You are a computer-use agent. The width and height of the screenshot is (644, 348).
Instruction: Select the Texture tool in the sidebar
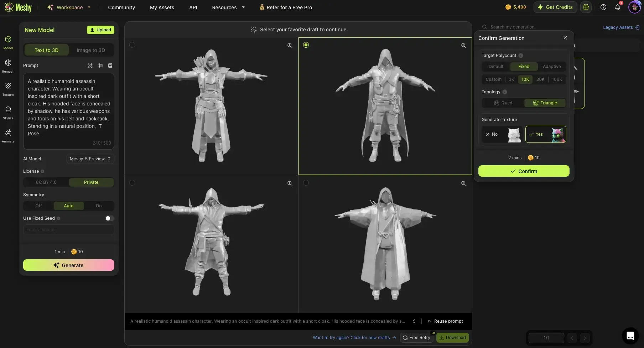click(8, 88)
